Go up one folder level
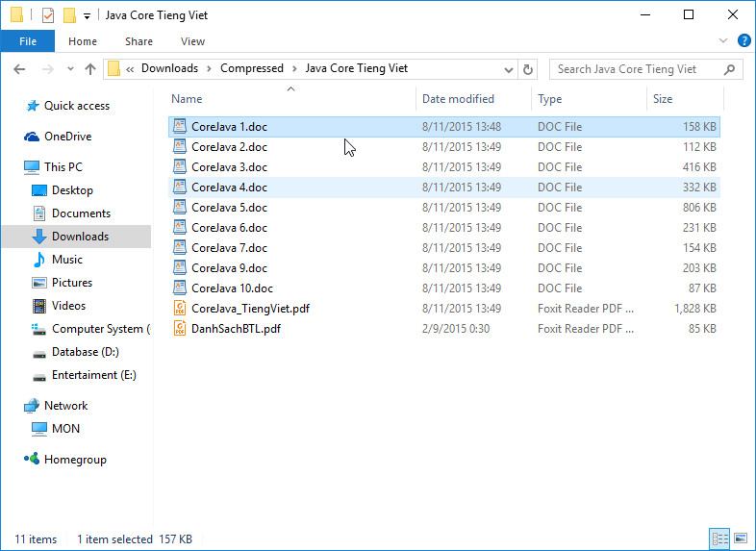 coord(90,69)
